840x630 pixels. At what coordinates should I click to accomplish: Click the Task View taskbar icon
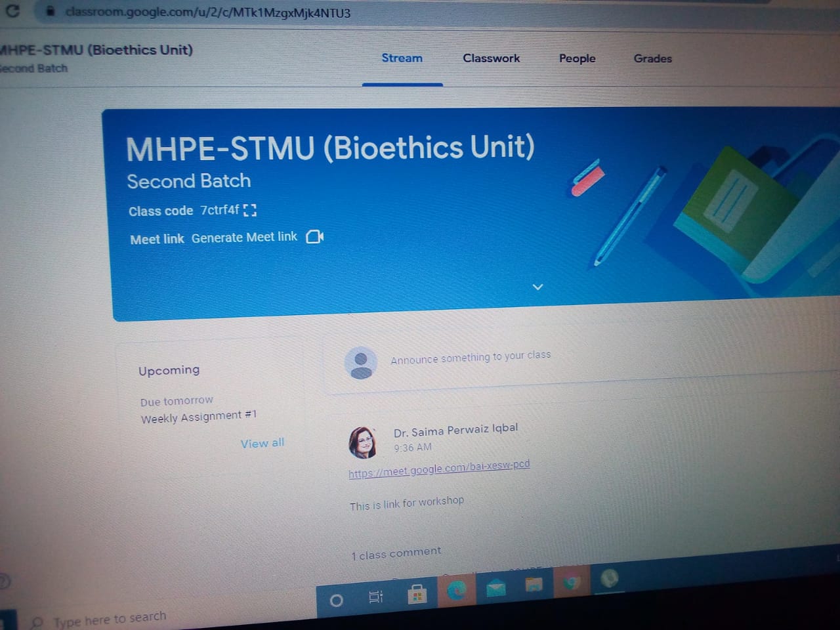[376, 597]
